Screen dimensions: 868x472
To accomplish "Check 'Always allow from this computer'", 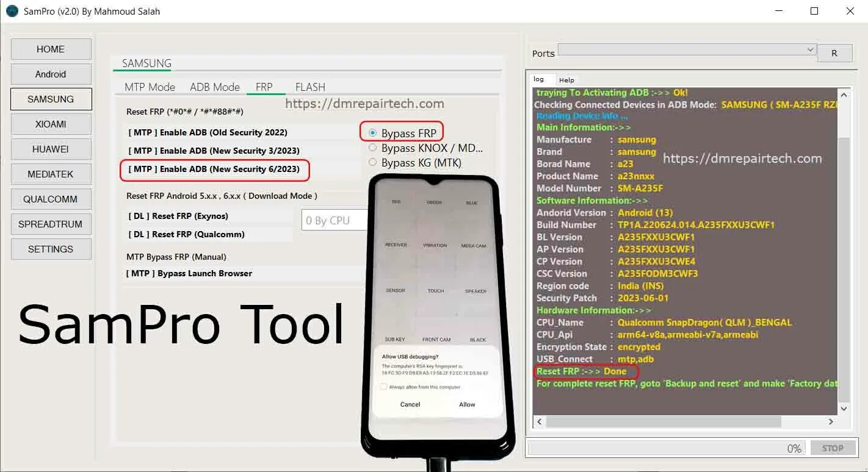I will (383, 387).
